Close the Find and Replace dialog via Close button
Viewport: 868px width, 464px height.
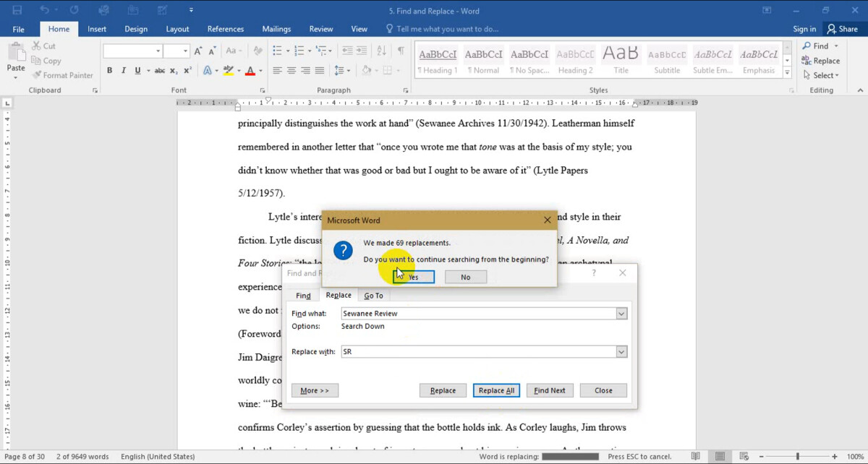(603, 390)
